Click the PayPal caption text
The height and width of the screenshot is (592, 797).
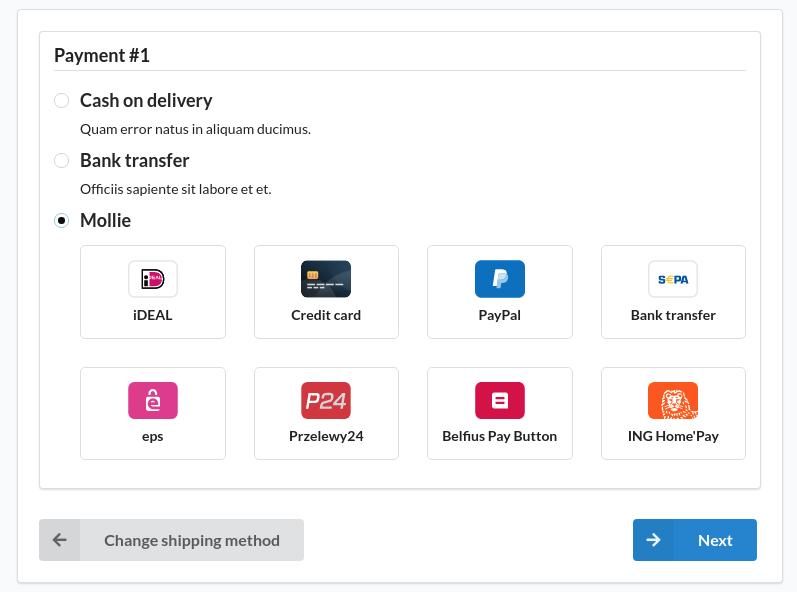pyautogui.click(x=500, y=315)
